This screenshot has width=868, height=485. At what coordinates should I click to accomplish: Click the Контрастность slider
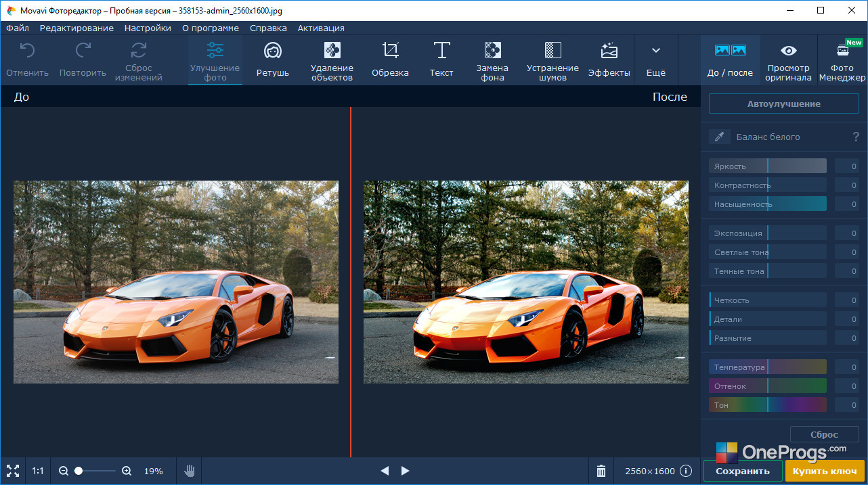768,185
